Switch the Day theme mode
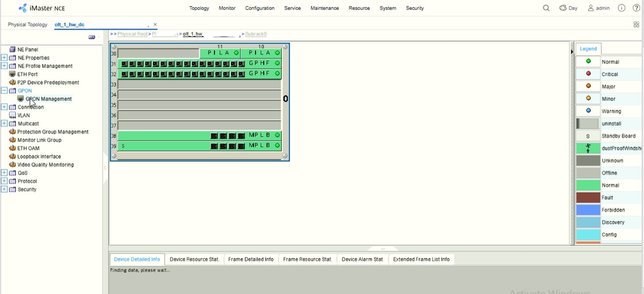 tap(568, 8)
